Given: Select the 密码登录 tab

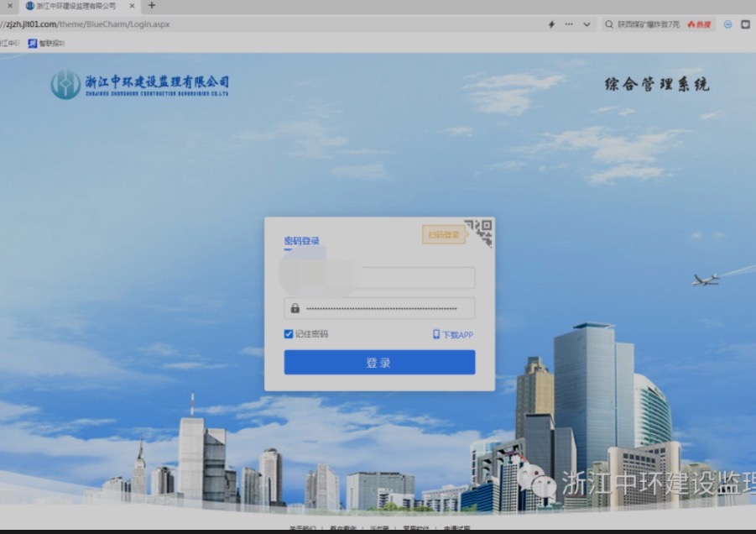Looking at the screenshot, I should 302,241.
